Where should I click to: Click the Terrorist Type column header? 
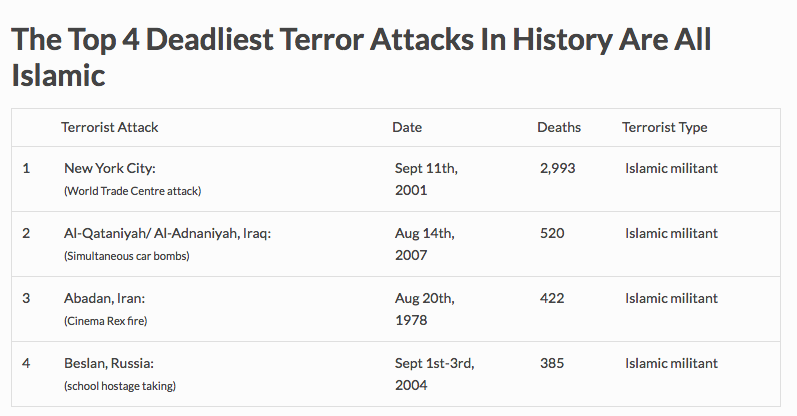664,127
